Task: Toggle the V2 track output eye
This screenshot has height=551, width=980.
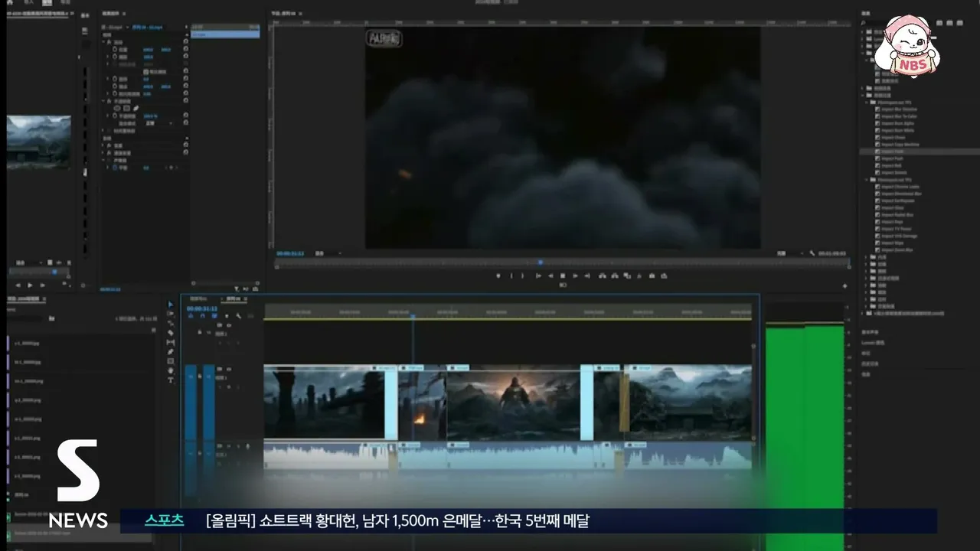Action: (228, 325)
